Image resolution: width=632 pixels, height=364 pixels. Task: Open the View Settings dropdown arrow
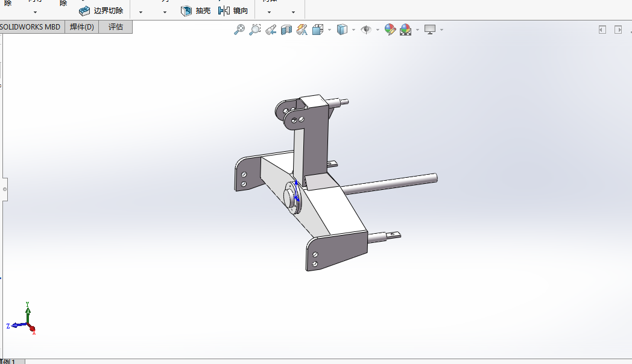(442, 30)
